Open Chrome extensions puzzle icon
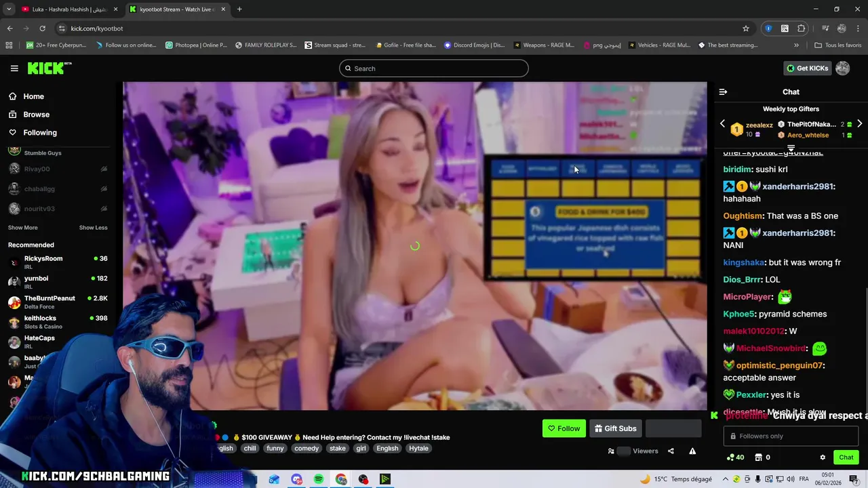Image resolution: width=868 pixels, height=488 pixels. click(x=801, y=28)
